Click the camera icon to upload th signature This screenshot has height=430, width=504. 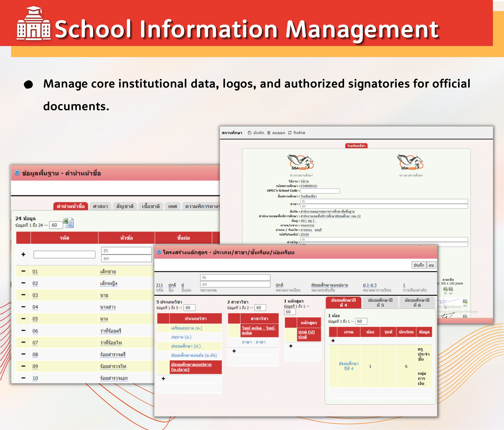[445, 289]
